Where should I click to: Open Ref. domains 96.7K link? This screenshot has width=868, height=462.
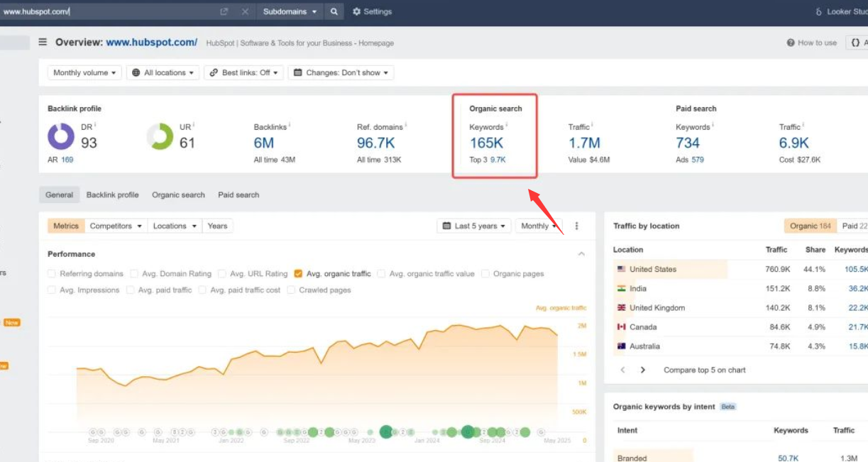(376, 143)
